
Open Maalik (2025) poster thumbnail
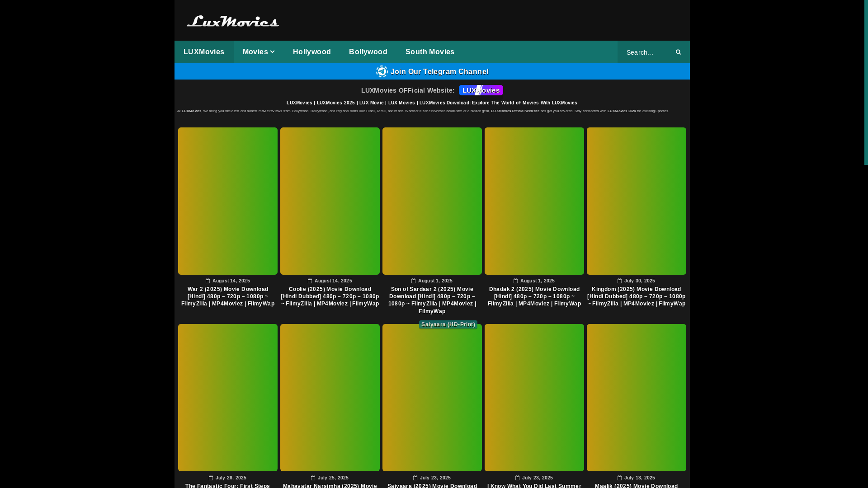pos(637,398)
